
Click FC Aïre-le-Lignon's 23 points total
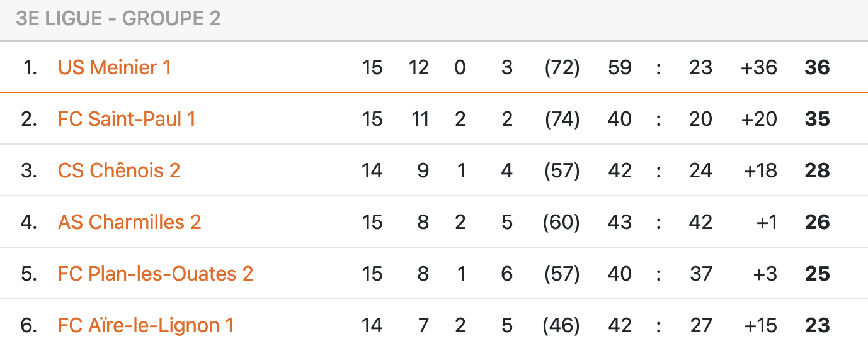pyautogui.click(x=817, y=325)
